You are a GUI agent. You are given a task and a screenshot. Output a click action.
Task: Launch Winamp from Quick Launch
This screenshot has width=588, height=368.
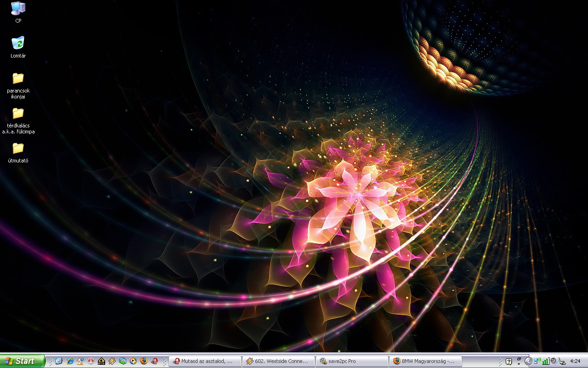click(112, 361)
